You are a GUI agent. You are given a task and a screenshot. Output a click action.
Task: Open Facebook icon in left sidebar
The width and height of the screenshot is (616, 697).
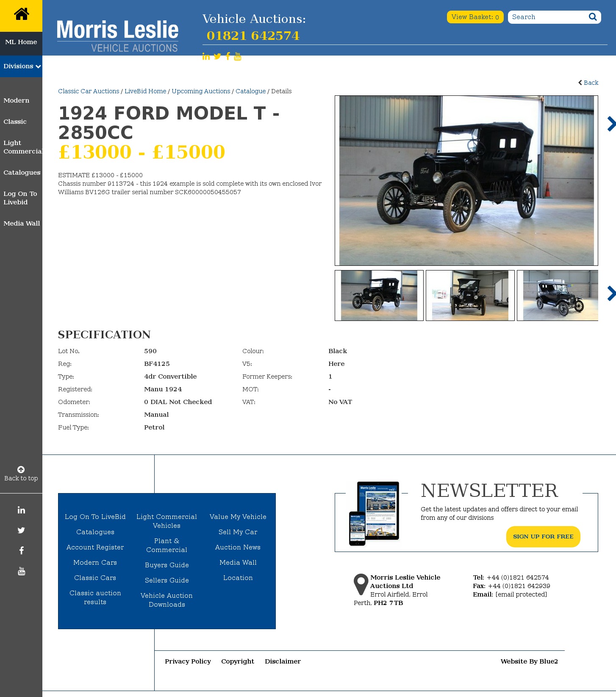[21, 550]
